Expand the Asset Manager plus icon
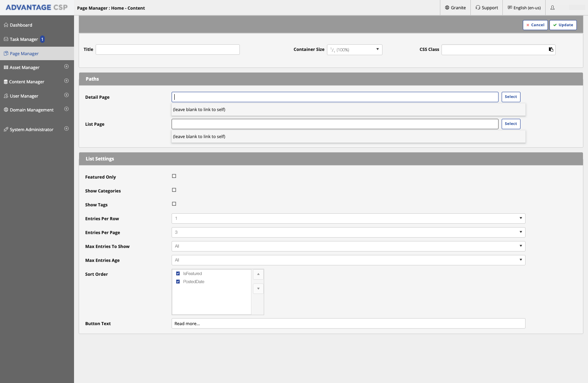The image size is (588, 383). click(x=66, y=67)
